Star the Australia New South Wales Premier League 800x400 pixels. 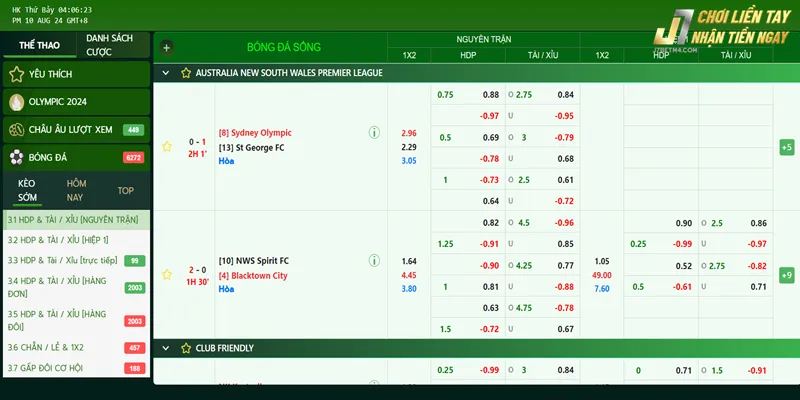coord(185,73)
